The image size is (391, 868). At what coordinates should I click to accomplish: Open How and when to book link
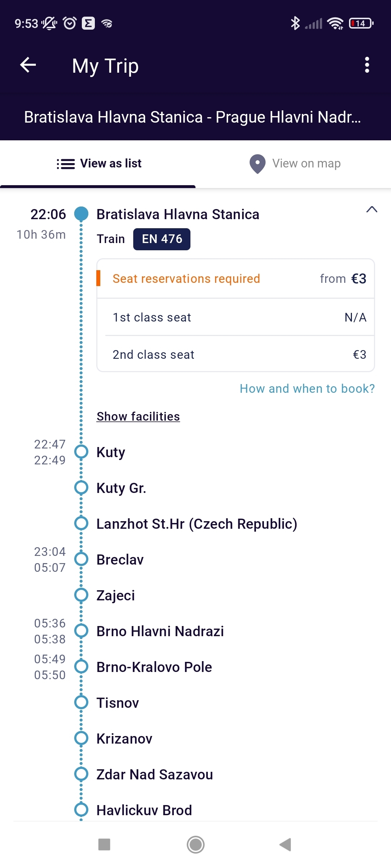[x=307, y=388]
